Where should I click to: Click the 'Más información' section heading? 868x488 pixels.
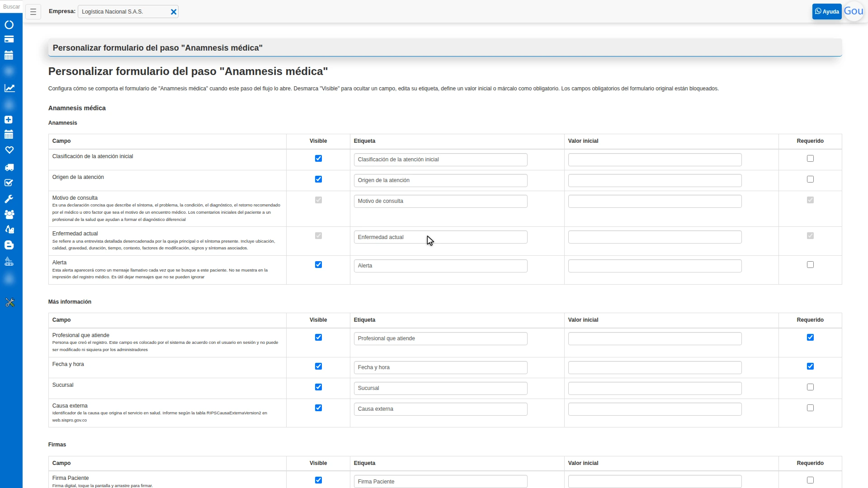[x=70, y=302]
